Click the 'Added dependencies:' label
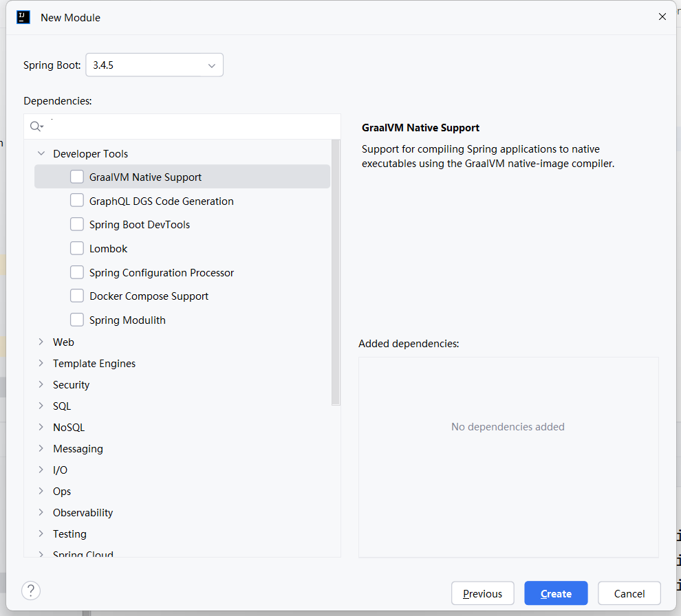The height and width of the screenshot is (616, 681). click(x=409, y=343)
